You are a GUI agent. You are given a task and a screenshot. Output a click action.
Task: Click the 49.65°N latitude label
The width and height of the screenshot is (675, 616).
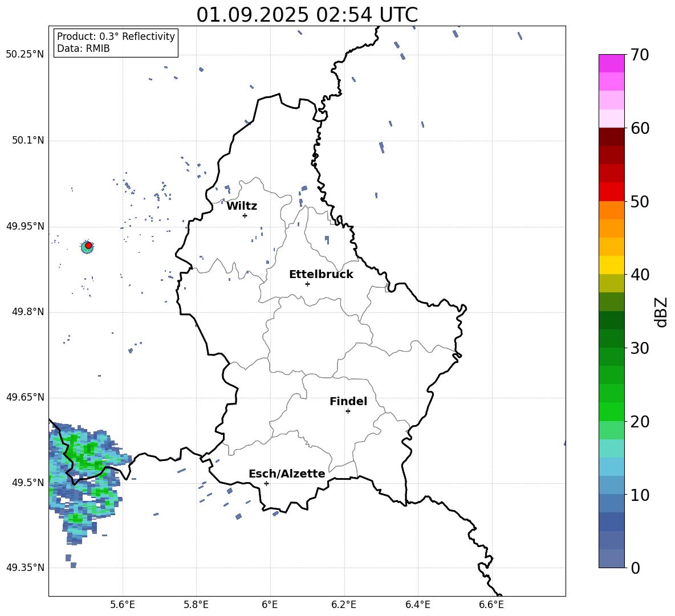pyautogui.click(x=25, y=397)
